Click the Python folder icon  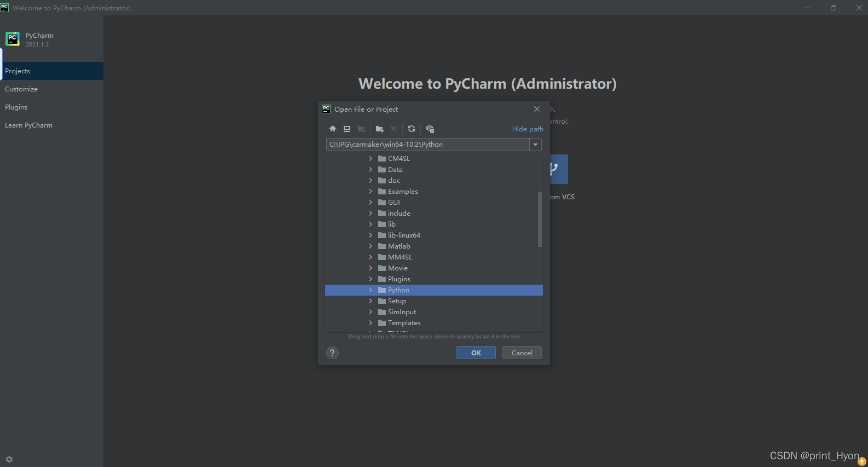(x=382, y=290)
